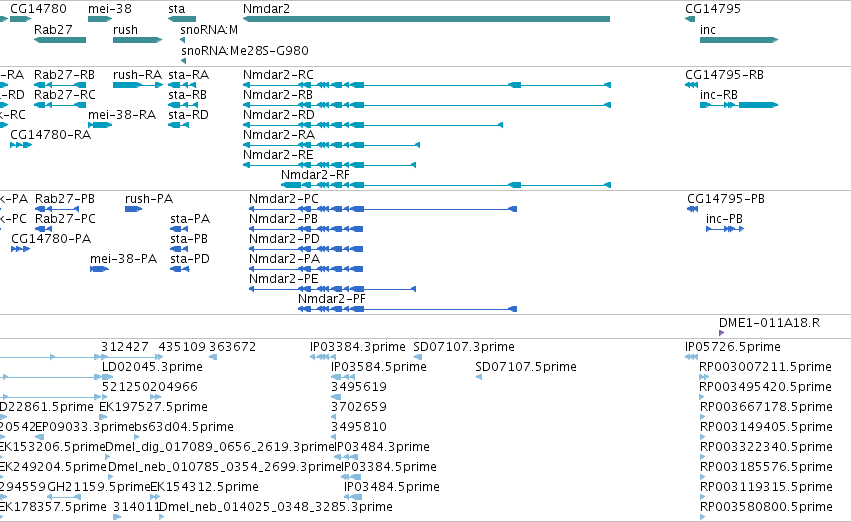Click transcript sta-RD

click(188, 115)
